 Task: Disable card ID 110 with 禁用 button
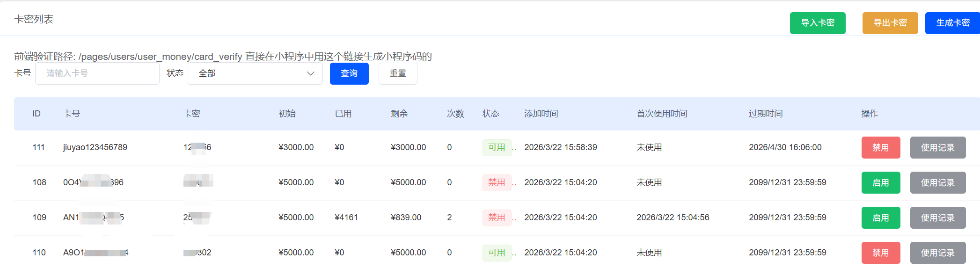click(x=881, y=253)
